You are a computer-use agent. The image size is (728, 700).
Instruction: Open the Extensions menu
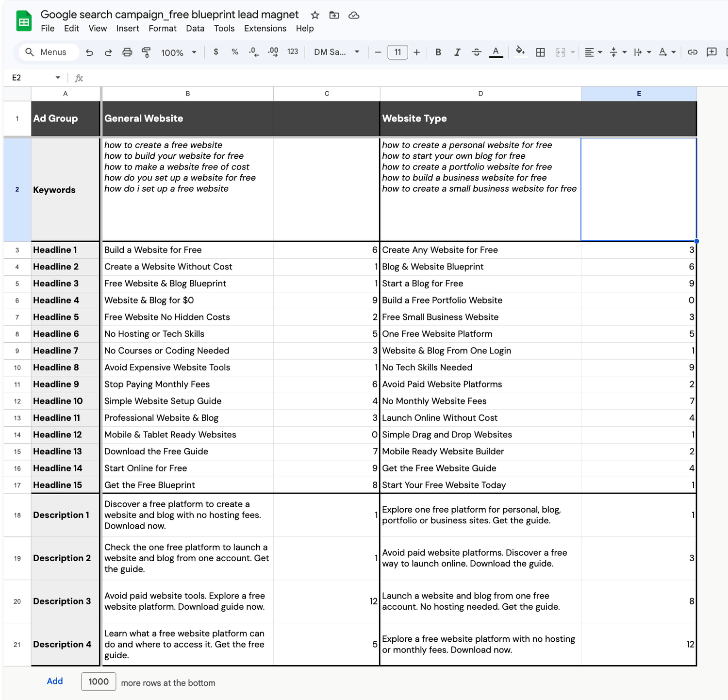[x=265, y=29]
